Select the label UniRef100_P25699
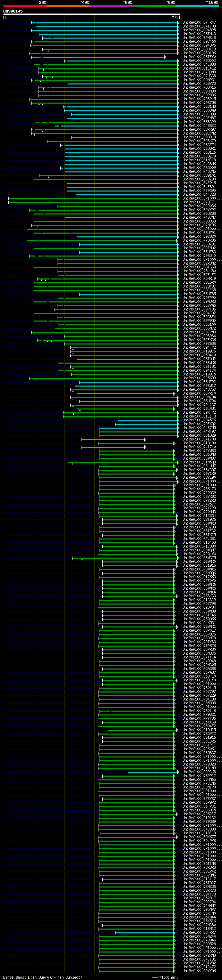 pos(199,378)
